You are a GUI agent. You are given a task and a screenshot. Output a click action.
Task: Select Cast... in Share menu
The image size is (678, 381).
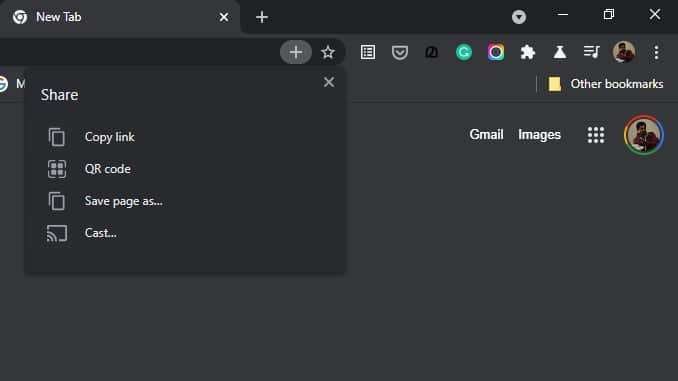[186, 233]
